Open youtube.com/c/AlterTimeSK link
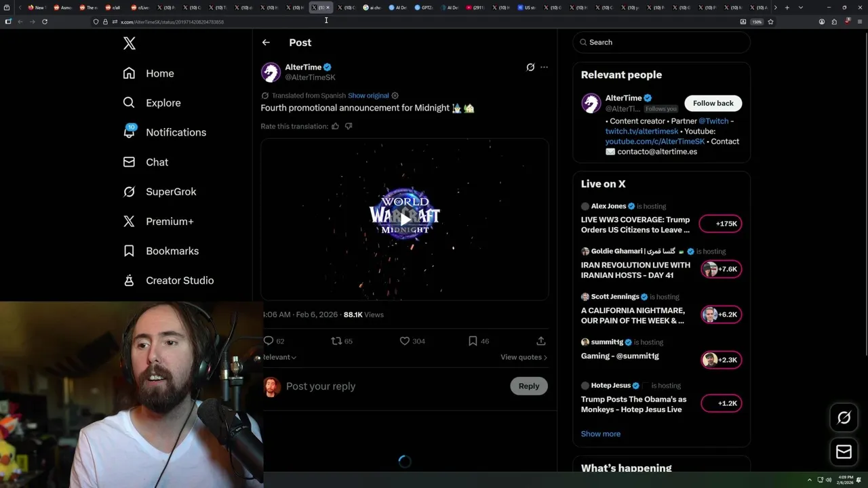The image size is (868, 488). [655, 141]
